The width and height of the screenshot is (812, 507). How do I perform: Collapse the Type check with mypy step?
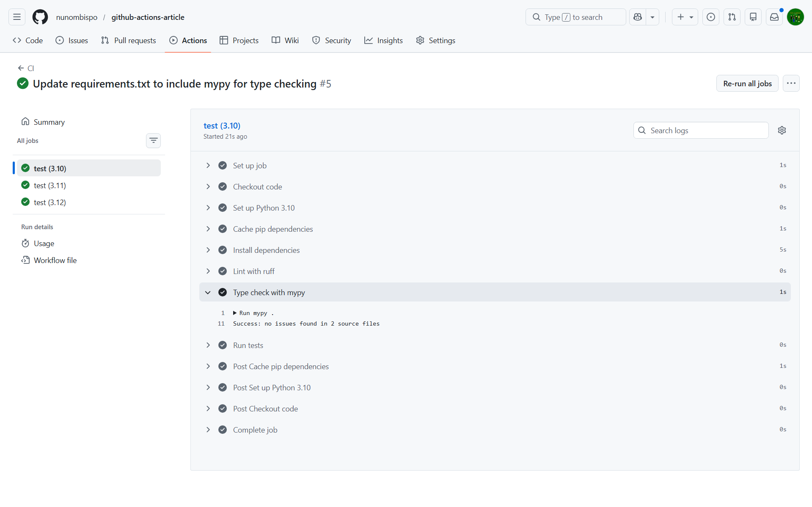(208, 292)
